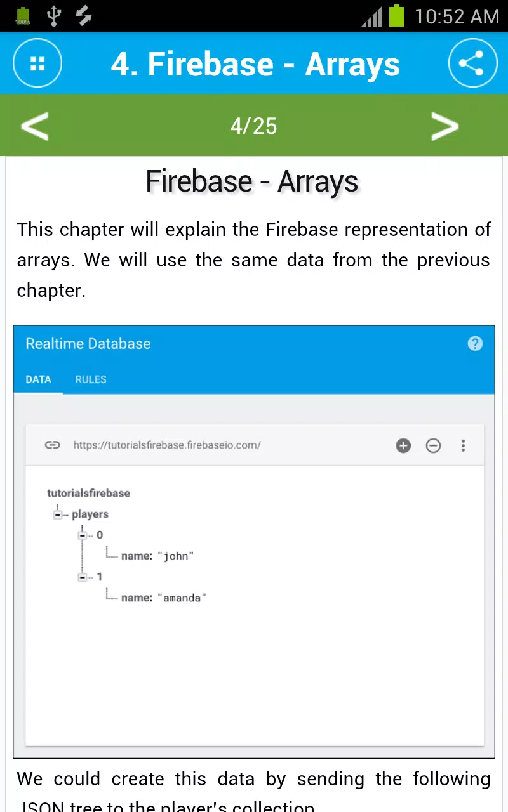Collapse the players tree node
This screenshot has width=508, height=812.
[58, 514]
